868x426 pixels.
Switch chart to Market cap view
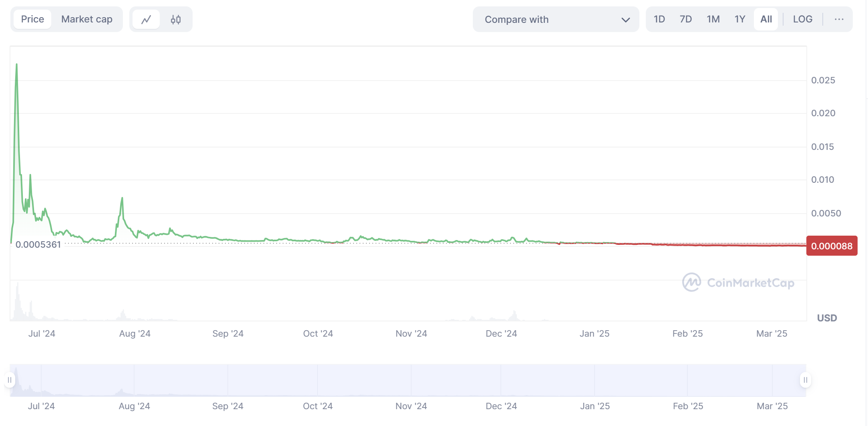[86, 19]
